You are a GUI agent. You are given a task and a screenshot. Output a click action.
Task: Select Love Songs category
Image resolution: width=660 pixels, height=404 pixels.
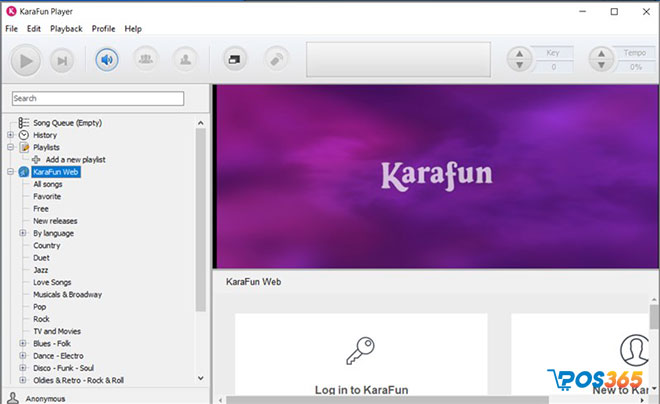52,282
